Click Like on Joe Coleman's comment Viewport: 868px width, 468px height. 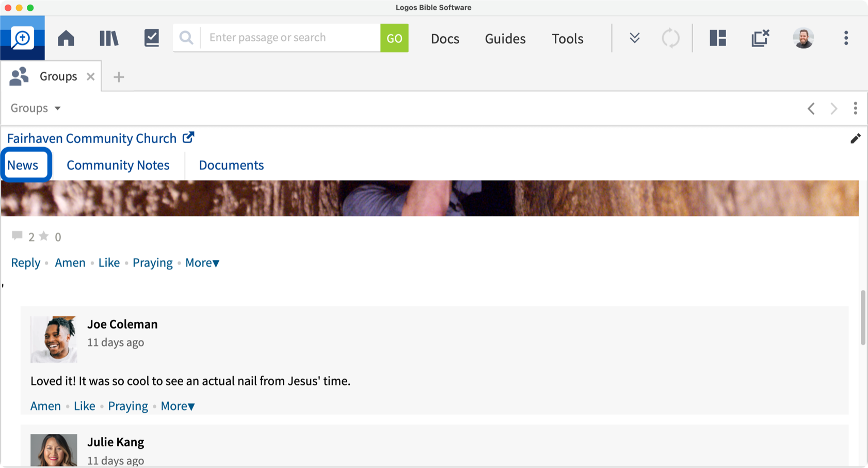coord(84,406)
